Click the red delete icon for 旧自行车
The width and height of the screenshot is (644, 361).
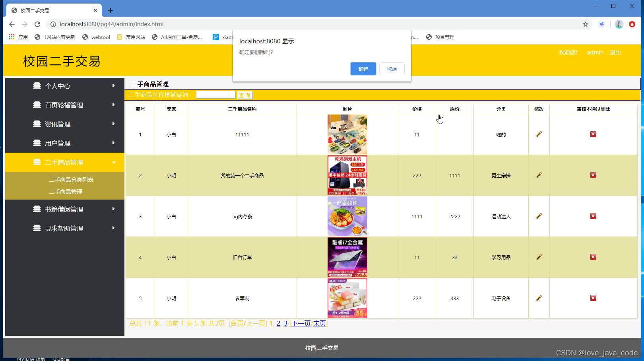tap(593, 257)
